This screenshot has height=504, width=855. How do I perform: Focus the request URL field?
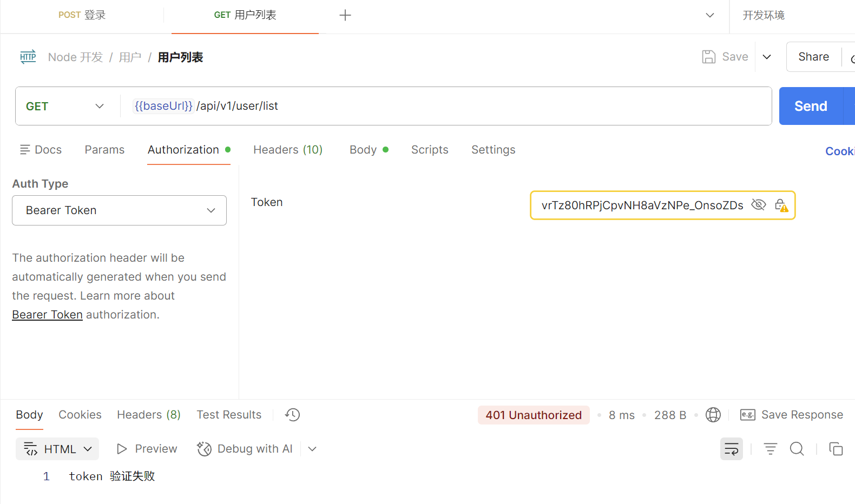point(445,106)
